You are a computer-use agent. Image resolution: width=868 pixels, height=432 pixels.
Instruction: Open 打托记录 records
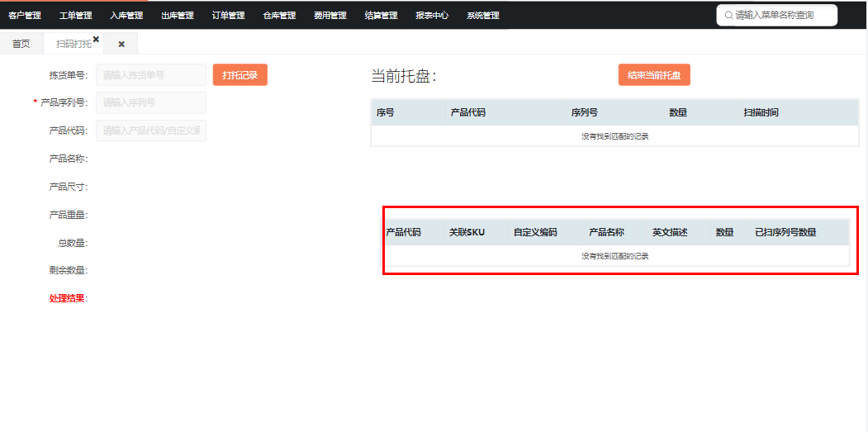[x=240, y=75]
